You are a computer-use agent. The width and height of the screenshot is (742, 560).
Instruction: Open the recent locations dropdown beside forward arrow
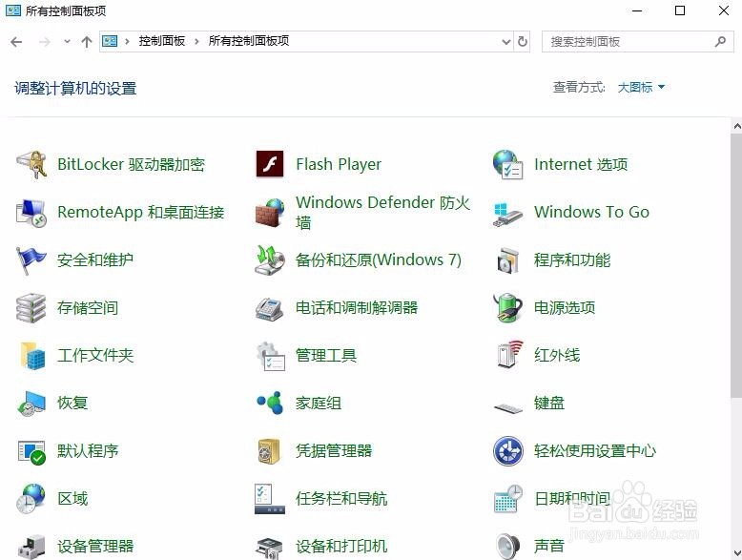pyautogui.click(x=67, y=42)
